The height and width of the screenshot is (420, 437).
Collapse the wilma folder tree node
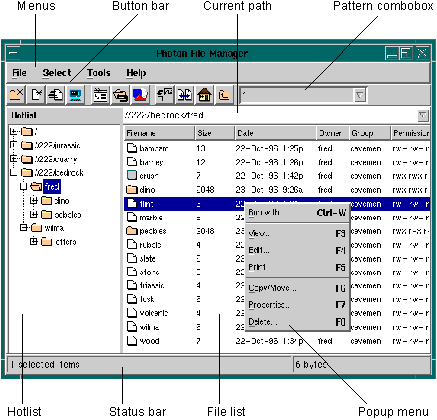tap(23, 228)
